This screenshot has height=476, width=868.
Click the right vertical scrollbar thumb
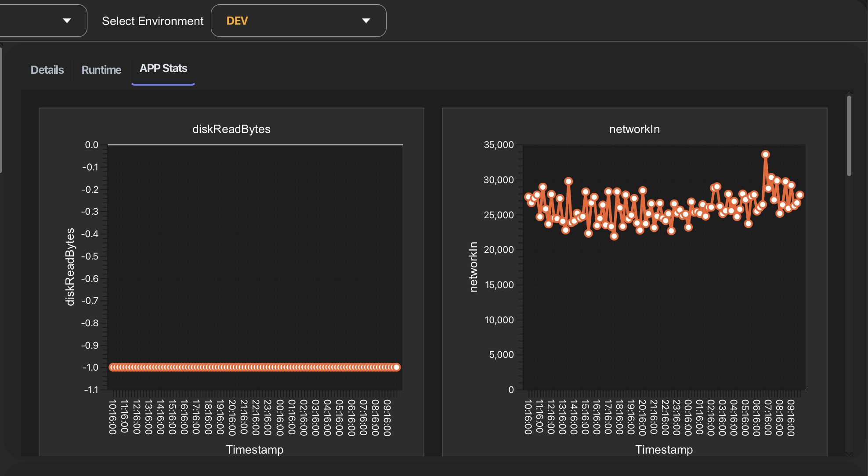pos(849,135)
